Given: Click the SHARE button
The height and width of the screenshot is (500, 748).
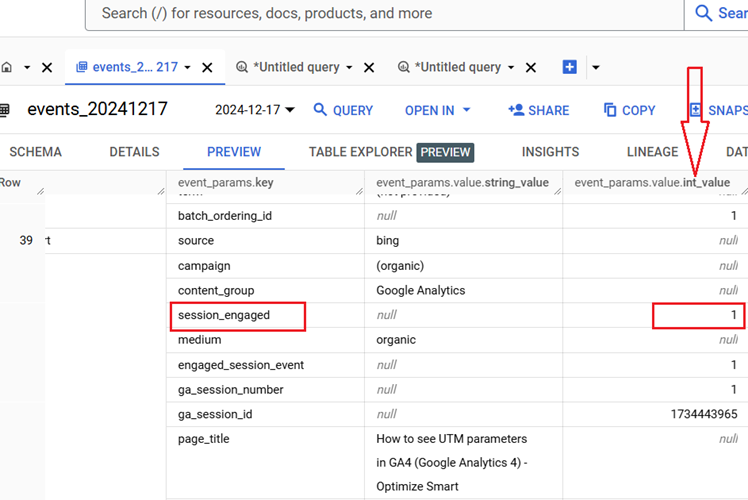Looking at the screenshot, I should click(x=539, y=110).
